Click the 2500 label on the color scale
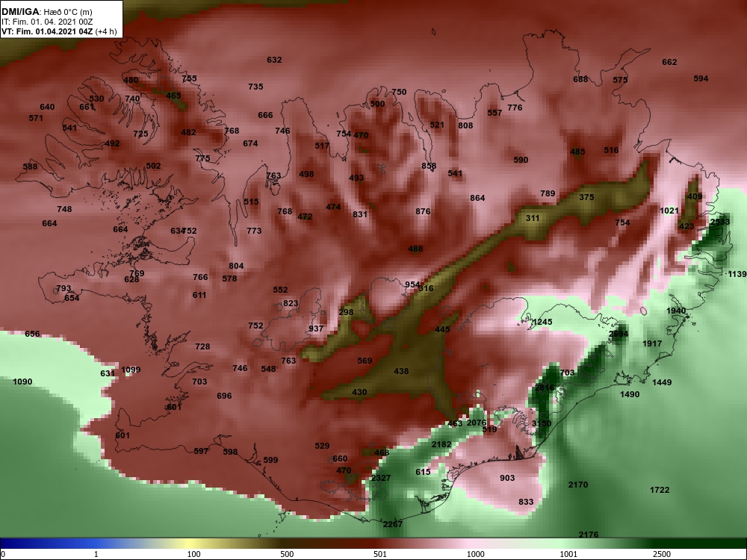747x560 pixels. click(663, 555)
